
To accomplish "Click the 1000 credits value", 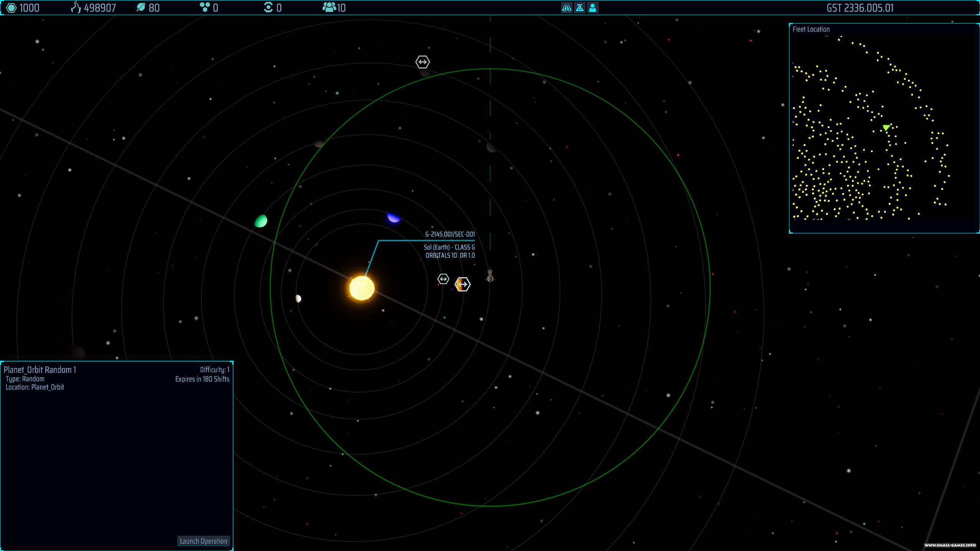I will [29, 8].
